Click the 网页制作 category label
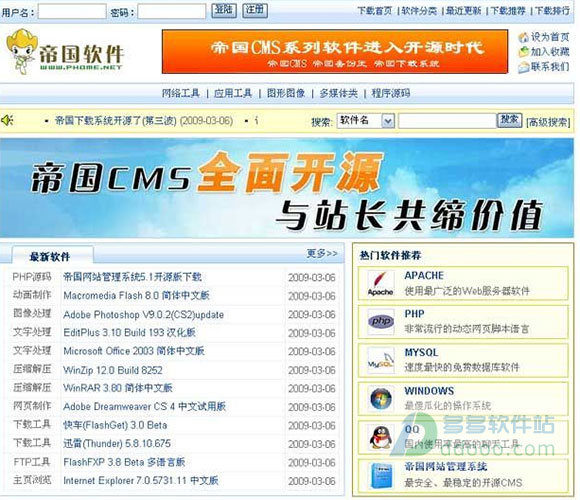 click(32, 406)
